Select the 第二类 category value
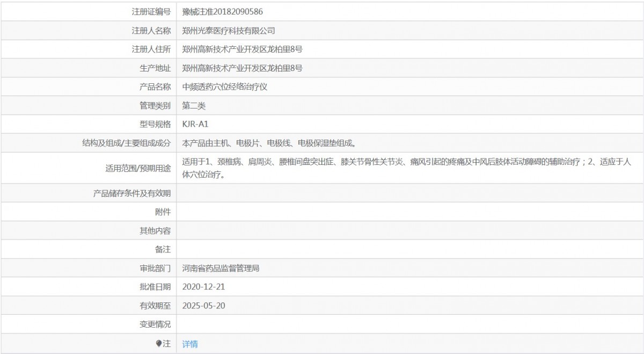The height and width of the screenshot is (354, 644). click(194, 105)
